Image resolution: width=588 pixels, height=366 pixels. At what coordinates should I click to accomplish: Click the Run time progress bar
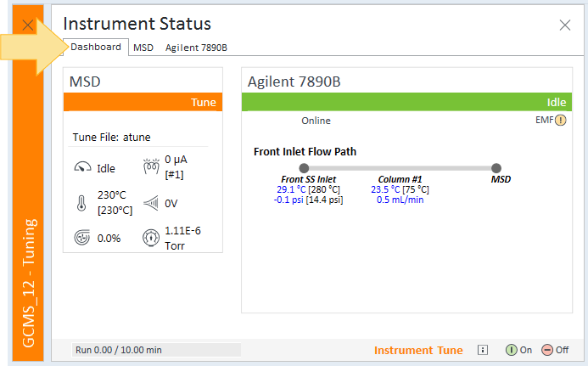(156, 350)
